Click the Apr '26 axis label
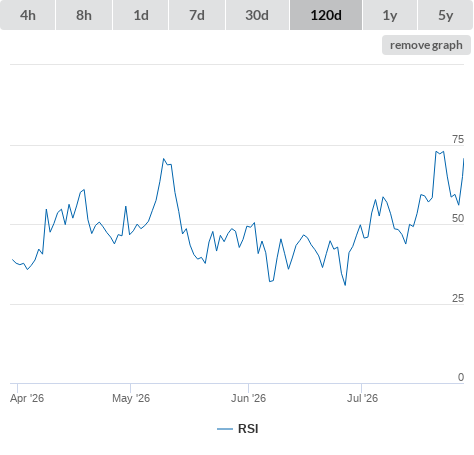The width and height of the screenshot is (474, 455). point(27,398)
